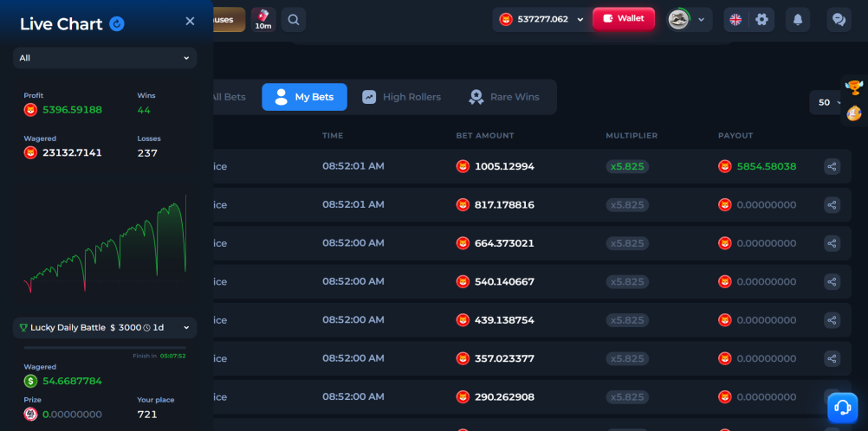Open notifications bell icon
868x431 pixels.
798,19
